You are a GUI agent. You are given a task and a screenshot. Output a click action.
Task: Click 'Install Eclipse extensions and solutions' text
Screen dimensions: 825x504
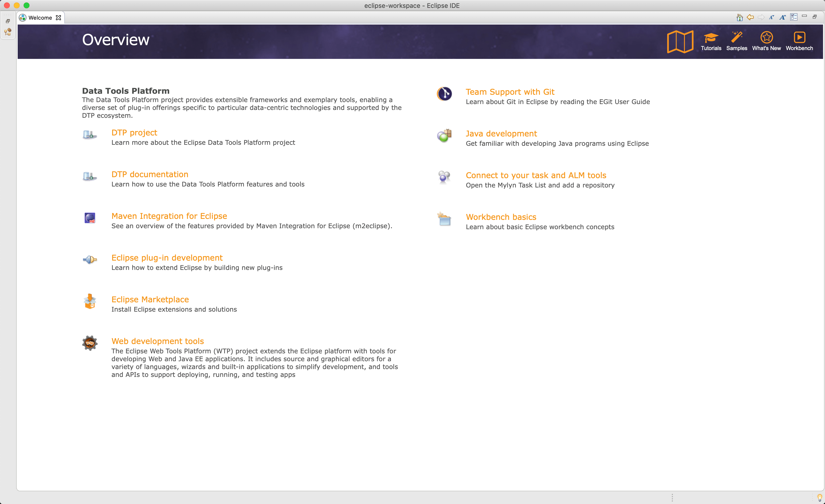[174, 310]
